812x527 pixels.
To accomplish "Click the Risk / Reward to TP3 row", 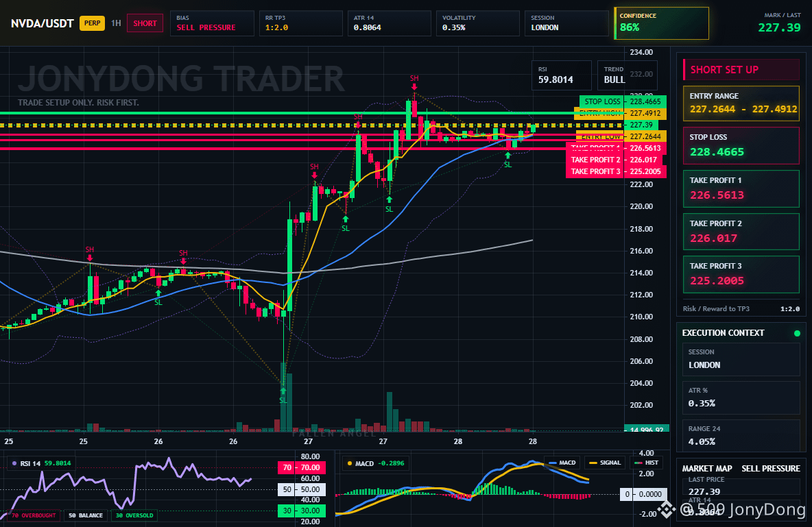I will [741, 308].
